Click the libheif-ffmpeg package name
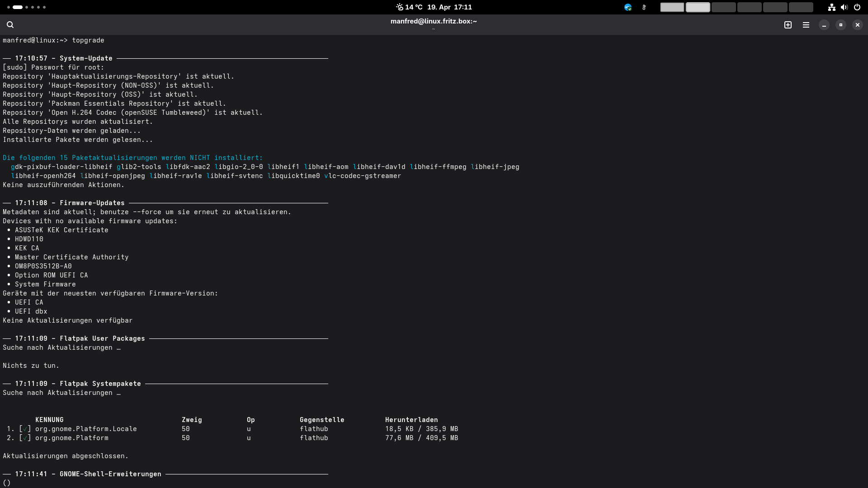This screenshot has height=488, width=868. 438,167
